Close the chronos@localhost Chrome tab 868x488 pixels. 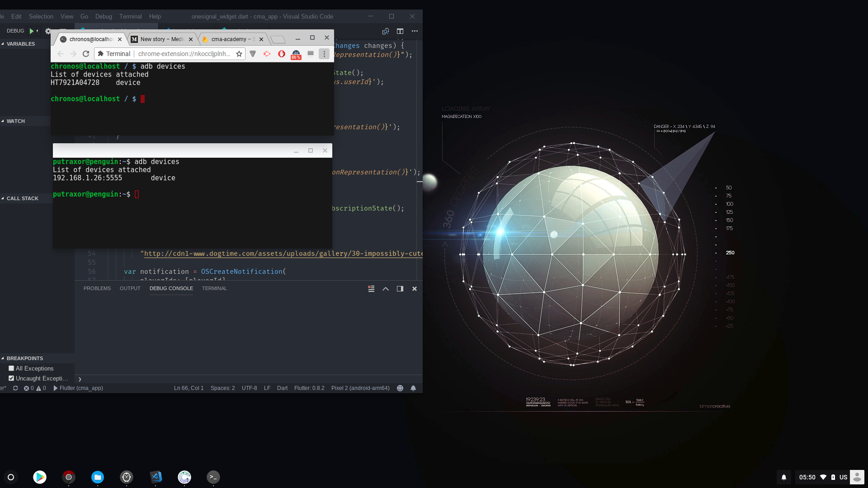point(120,39)
